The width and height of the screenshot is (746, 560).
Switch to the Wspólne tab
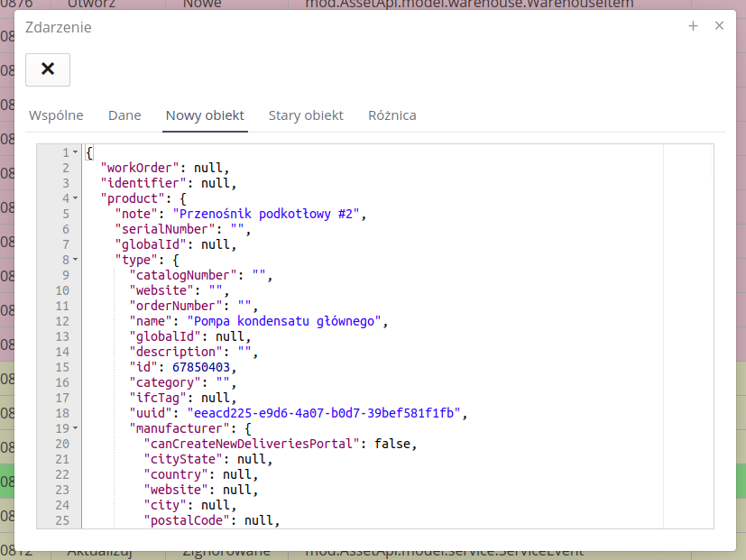(56, 115)
